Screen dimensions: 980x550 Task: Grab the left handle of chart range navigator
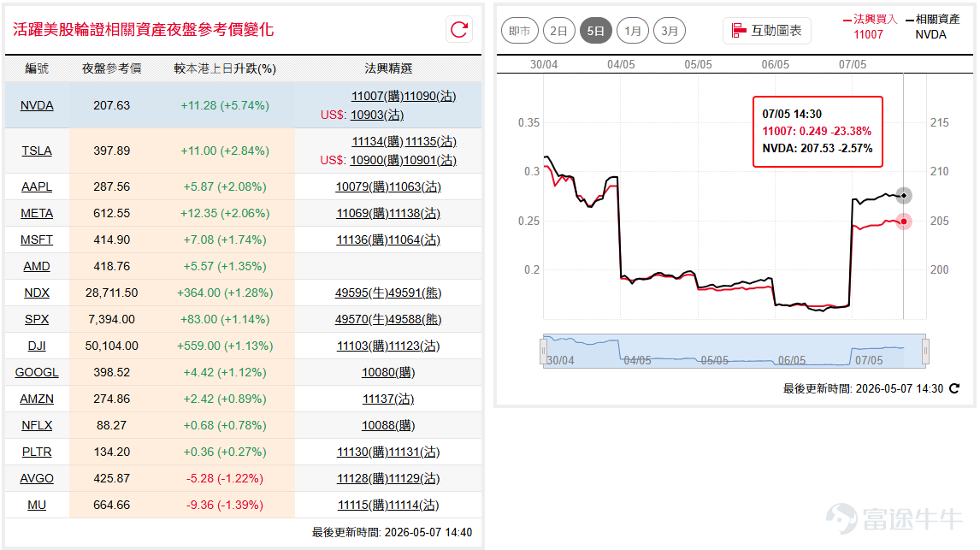coord(543,351)
